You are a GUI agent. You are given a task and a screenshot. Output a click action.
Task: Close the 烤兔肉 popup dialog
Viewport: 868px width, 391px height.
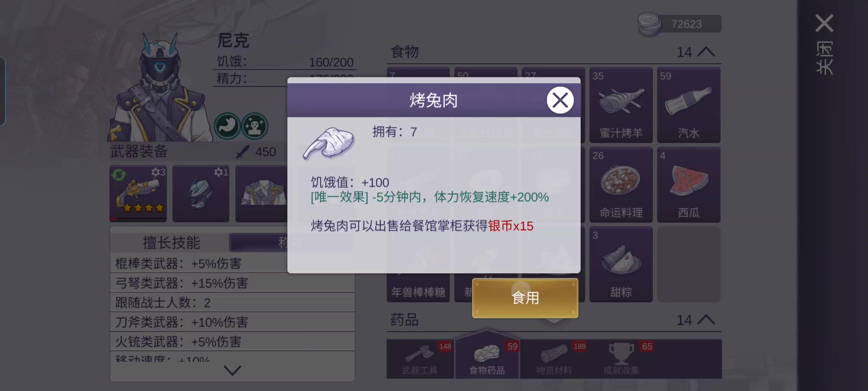560,100
